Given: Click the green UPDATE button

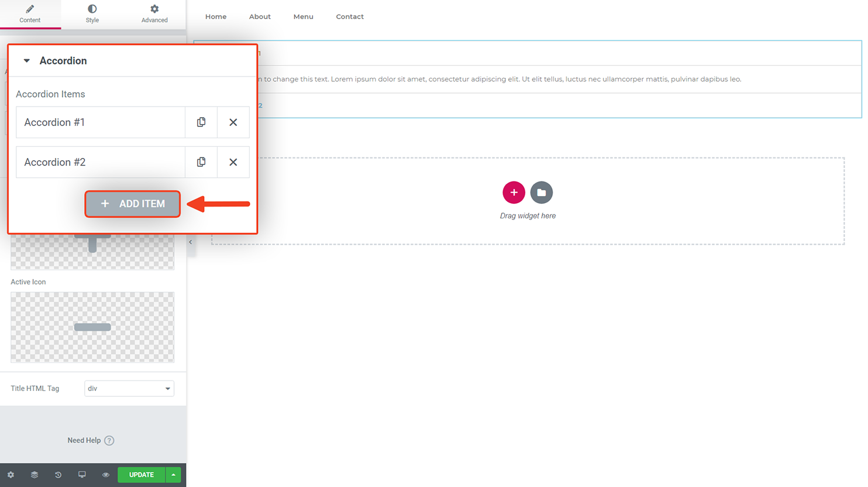Looking at the screenshot, I should (x=141, y=475).
